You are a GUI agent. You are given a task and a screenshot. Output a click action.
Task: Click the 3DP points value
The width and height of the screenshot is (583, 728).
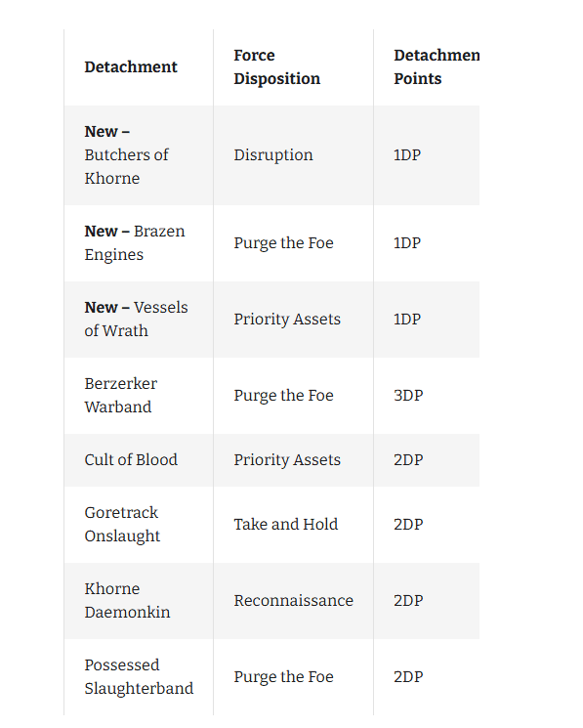point(408,395)
